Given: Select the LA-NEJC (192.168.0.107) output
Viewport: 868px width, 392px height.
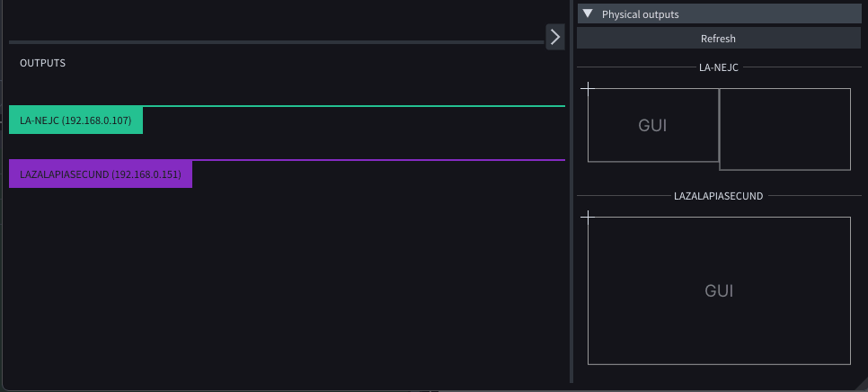Looking at the screenshot, I should click(75, 120).
